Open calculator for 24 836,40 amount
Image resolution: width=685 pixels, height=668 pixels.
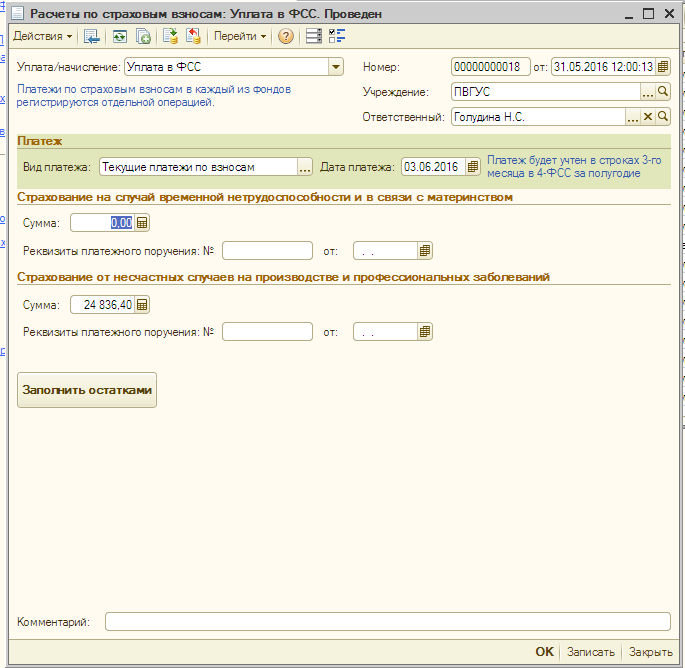[142, 305]
